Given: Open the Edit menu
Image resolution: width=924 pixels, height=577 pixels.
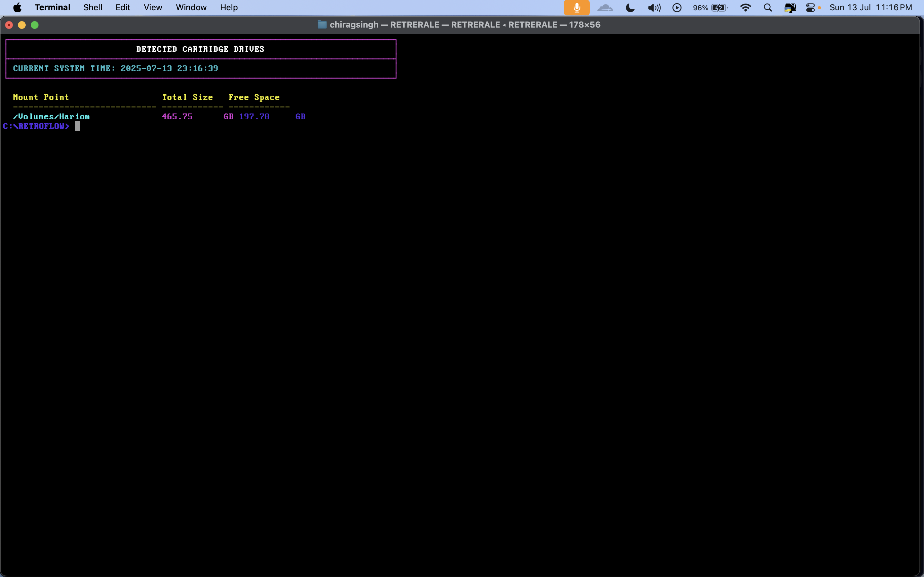Looking at the screenshot, I should 123,8.
